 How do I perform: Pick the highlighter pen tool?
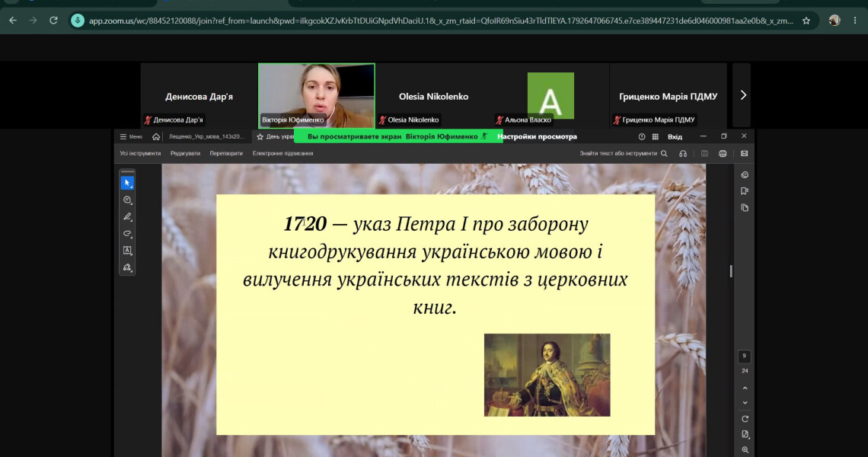(127, 216)
